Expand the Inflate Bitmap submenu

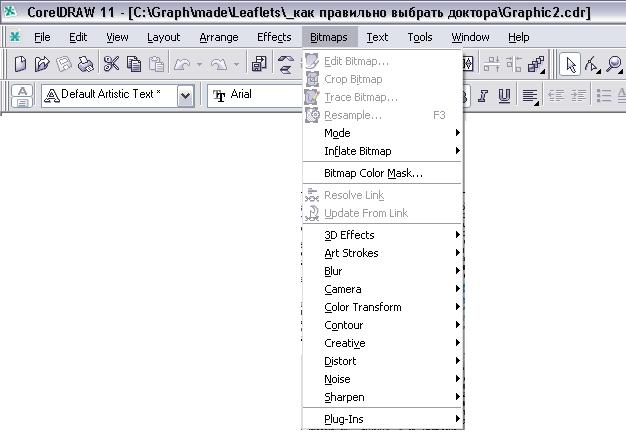tap(382, 151)
